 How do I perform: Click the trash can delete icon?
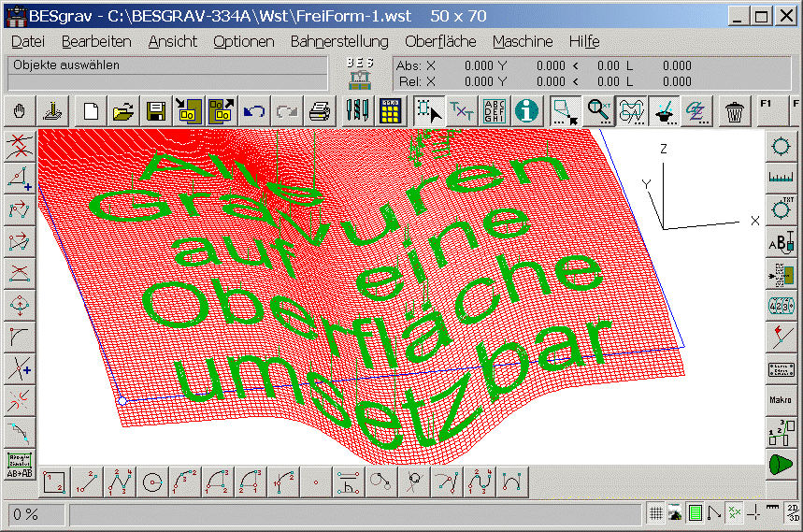[735, 111]
